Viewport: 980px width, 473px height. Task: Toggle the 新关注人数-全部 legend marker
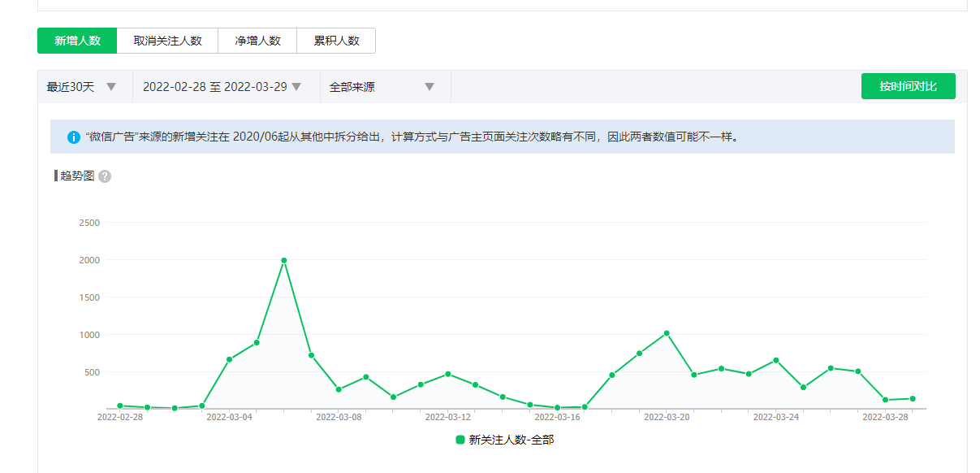pos(460,440)
